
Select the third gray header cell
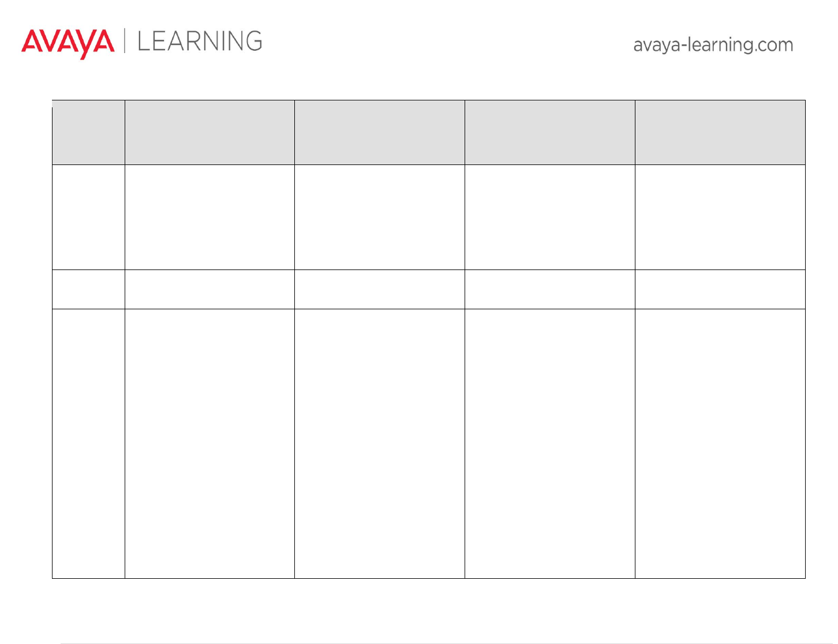380,132
